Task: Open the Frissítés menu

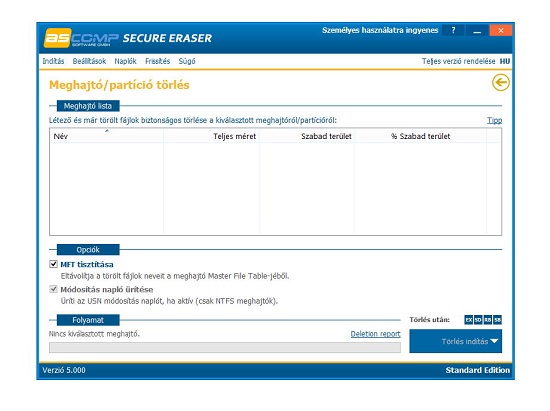Action: (157, 61)
